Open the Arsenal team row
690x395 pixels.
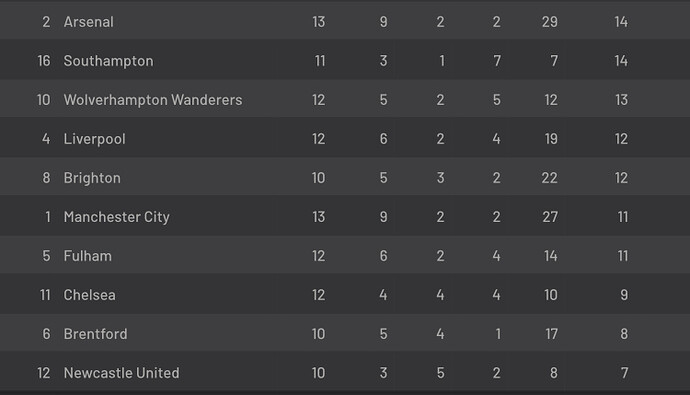pyautogui.click(x=345, y=21)
